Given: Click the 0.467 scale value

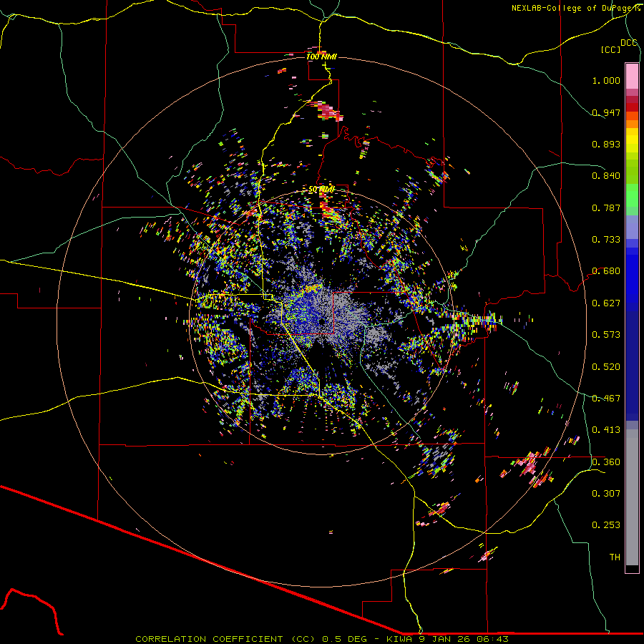Looking at the screenshot, I should tap(606, 399).
